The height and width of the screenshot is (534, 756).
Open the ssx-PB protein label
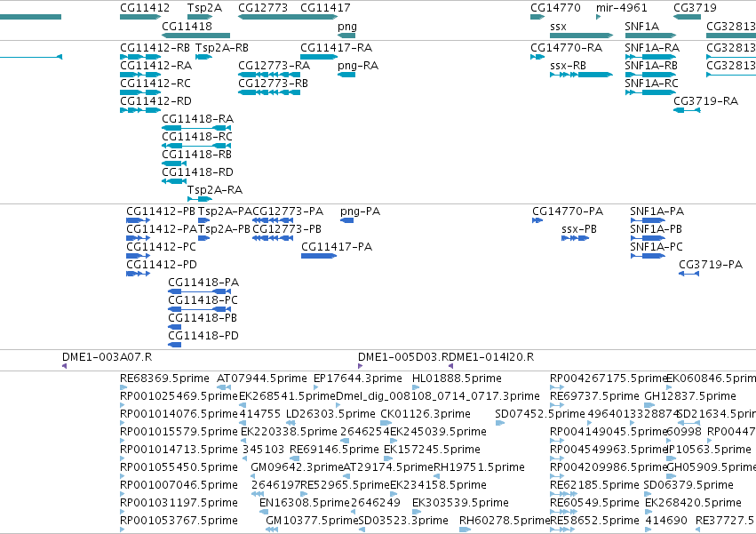[x=579, y=229]
